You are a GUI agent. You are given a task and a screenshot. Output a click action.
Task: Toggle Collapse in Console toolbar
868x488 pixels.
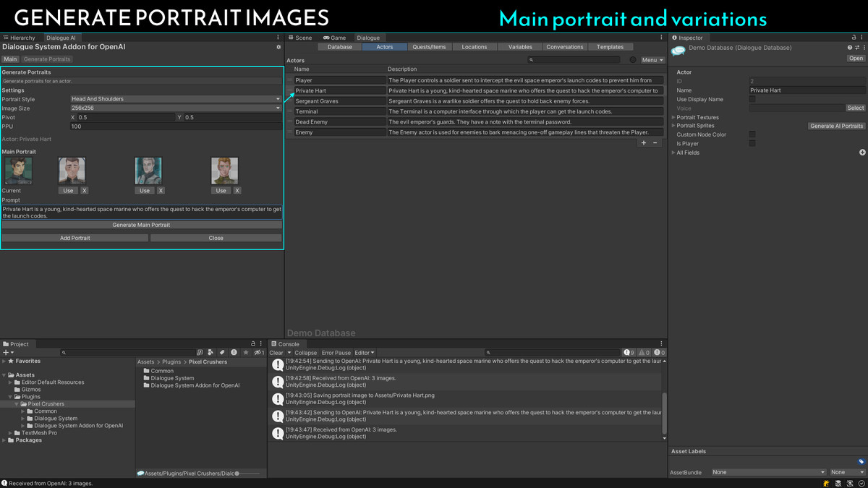click(x=305, y=353)
